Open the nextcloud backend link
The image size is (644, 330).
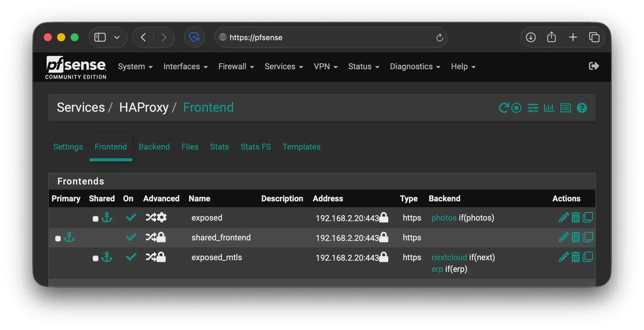pos(449,257)
